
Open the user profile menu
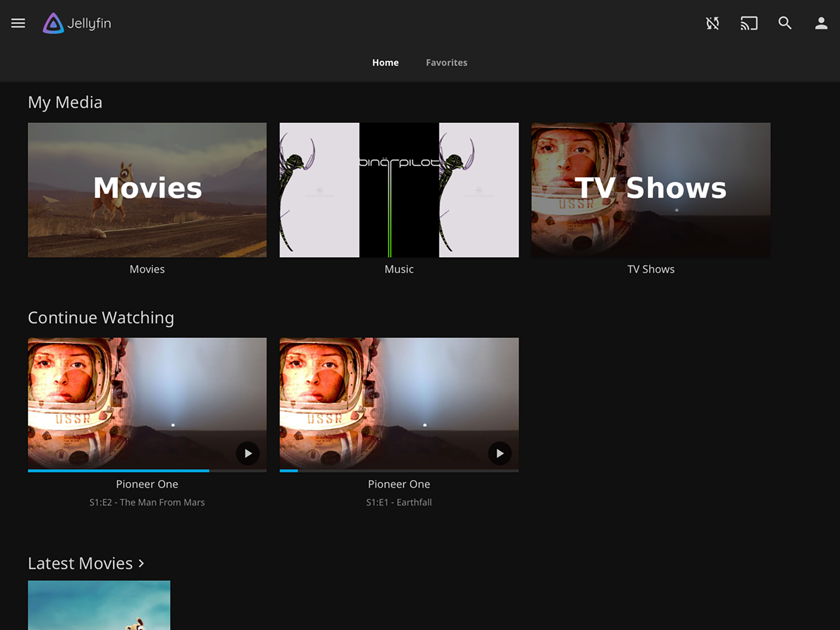click(821, 24)
